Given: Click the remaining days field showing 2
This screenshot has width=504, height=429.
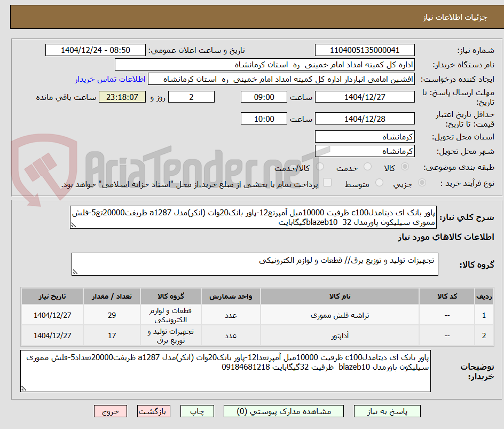Looking at the screenshot, I should tap(191, 97).
